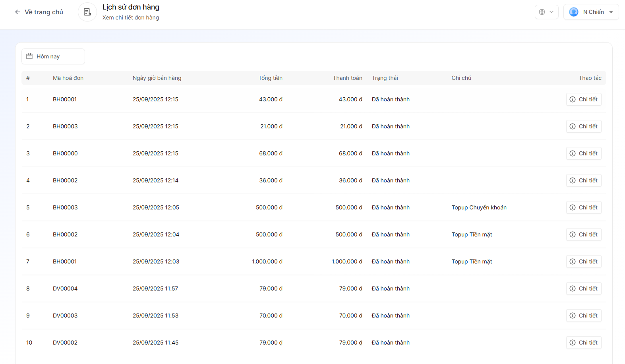Image resolution: width=625 pixels, height=364 pixels.
Task: Click info icon for order BH00001 at 12:15
Action: click(x=573, y=99)
